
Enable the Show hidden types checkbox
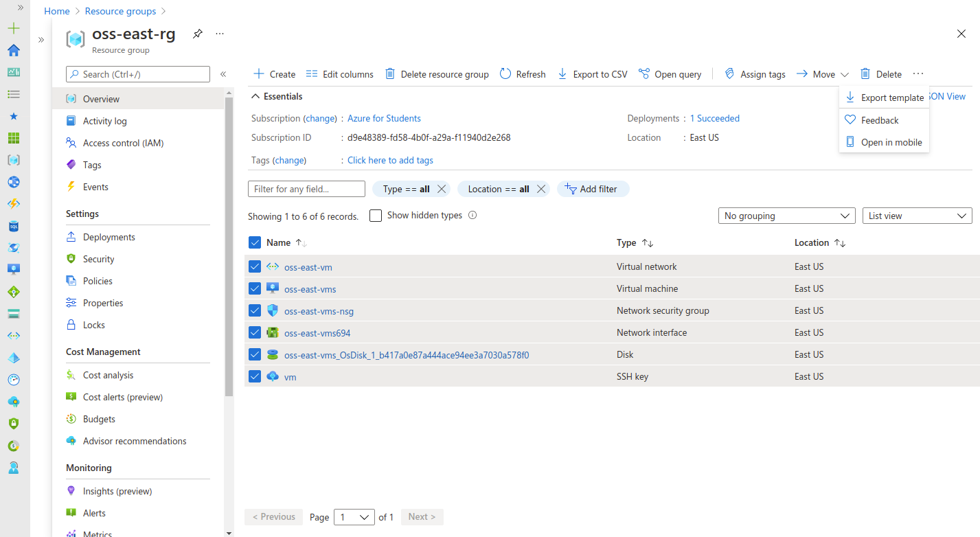tap(376, 216)
